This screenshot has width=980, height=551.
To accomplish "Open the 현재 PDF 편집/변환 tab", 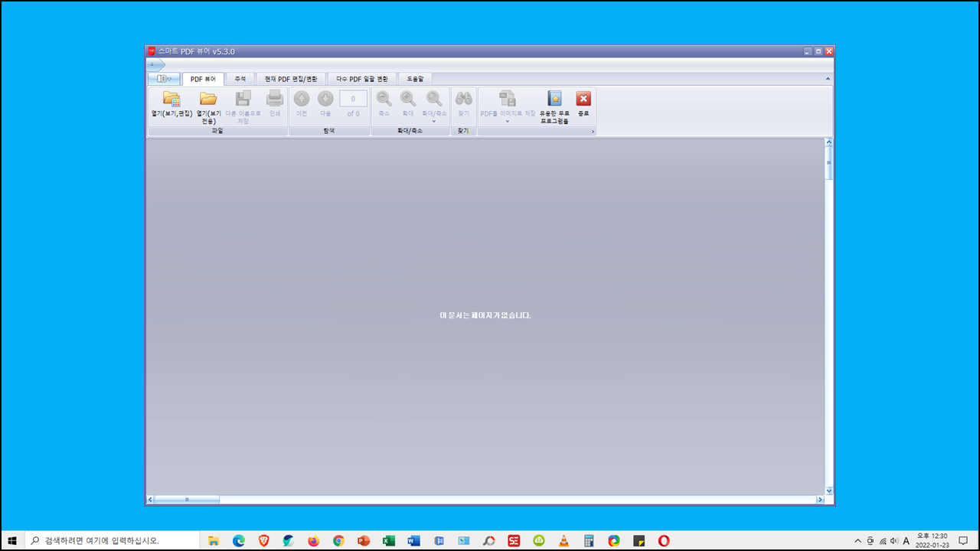I will pos(291,79).
